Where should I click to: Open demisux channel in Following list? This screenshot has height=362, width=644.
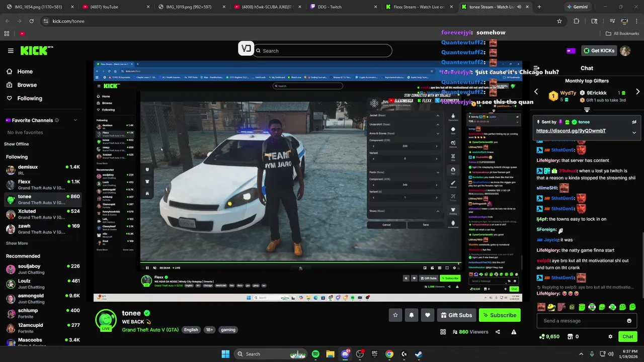[42, 170]
